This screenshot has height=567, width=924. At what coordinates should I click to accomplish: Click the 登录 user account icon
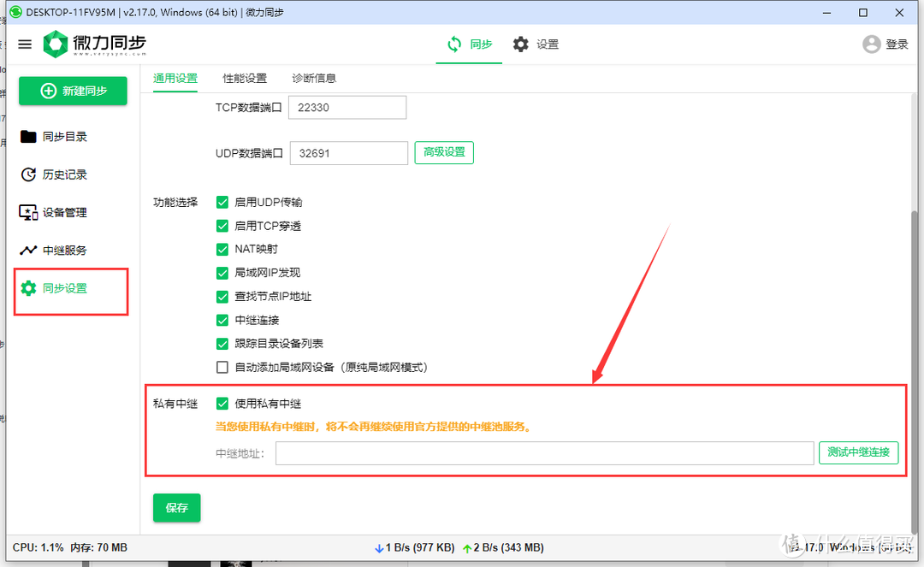pos(871,44)
